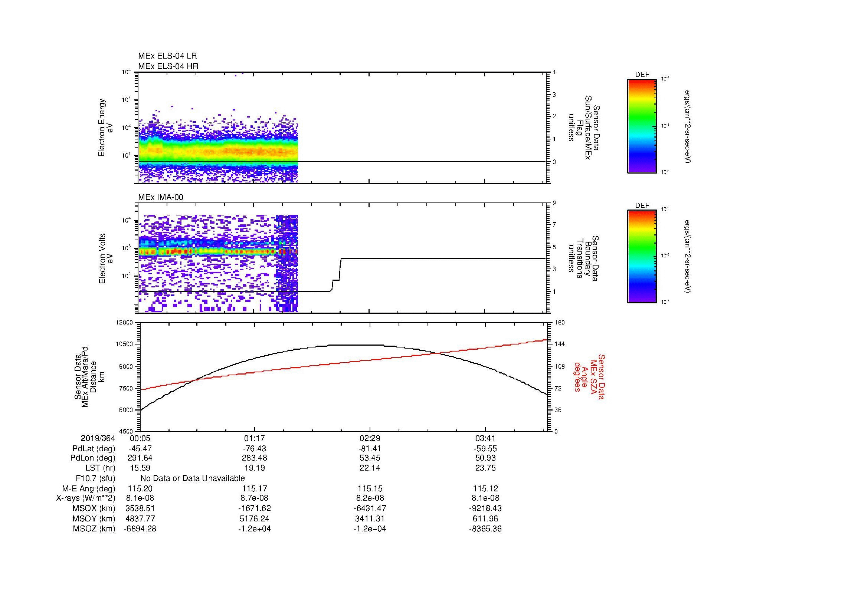
Task: Click the MSOZ (km) row label
Action: tap(94, 529)
